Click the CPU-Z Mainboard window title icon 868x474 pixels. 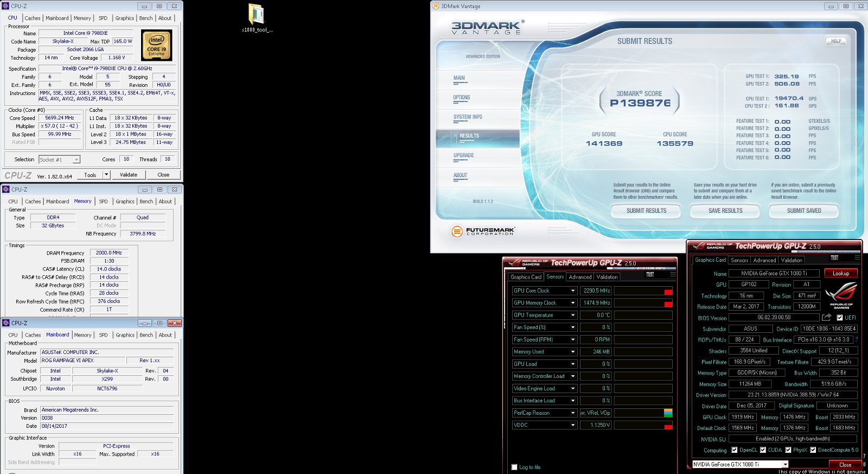[6, 323]
